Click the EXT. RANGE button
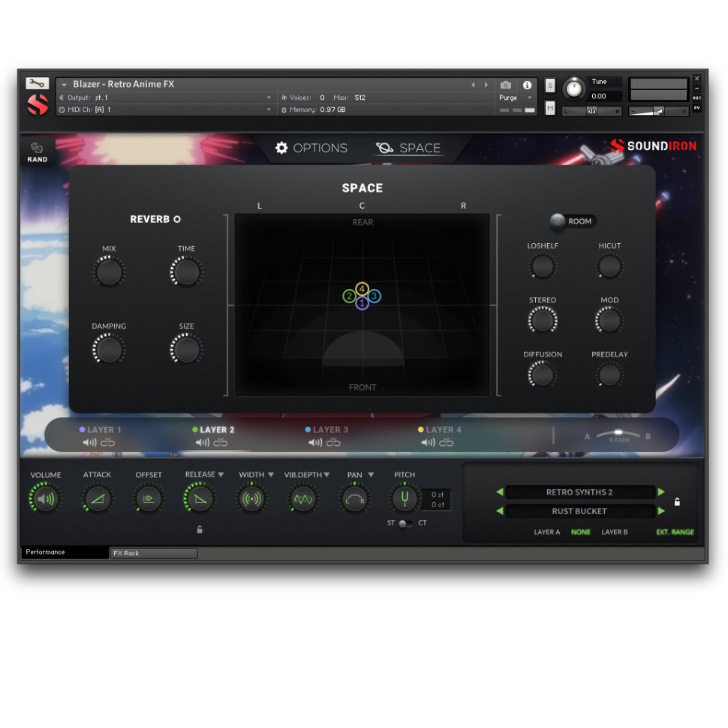 (675, 532)
